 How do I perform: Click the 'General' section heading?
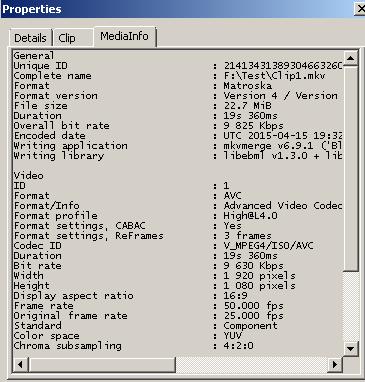pos(34,56)
